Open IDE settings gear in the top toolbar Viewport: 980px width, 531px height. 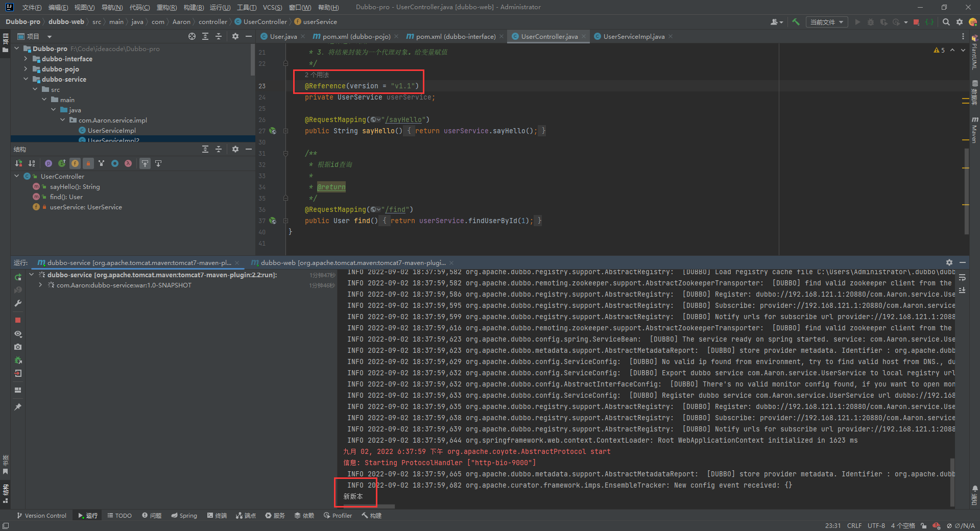pyautogui.click(x=960, y=22)
